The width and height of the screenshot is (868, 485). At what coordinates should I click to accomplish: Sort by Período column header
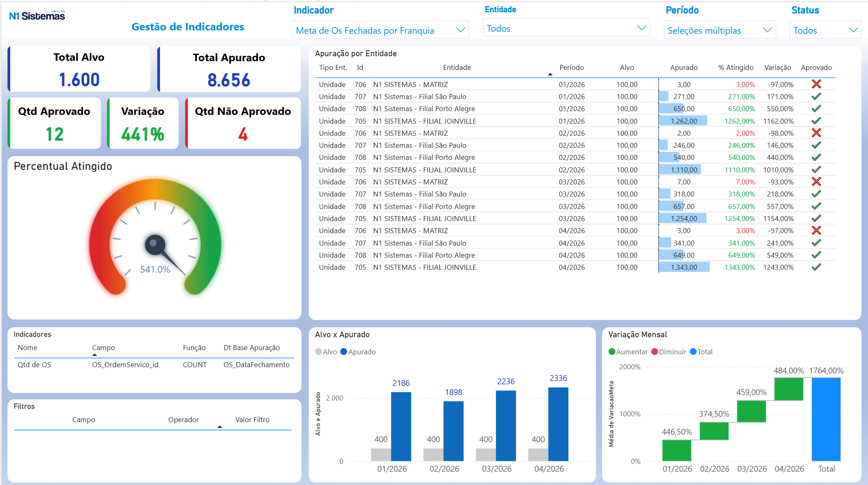(571, 67)
